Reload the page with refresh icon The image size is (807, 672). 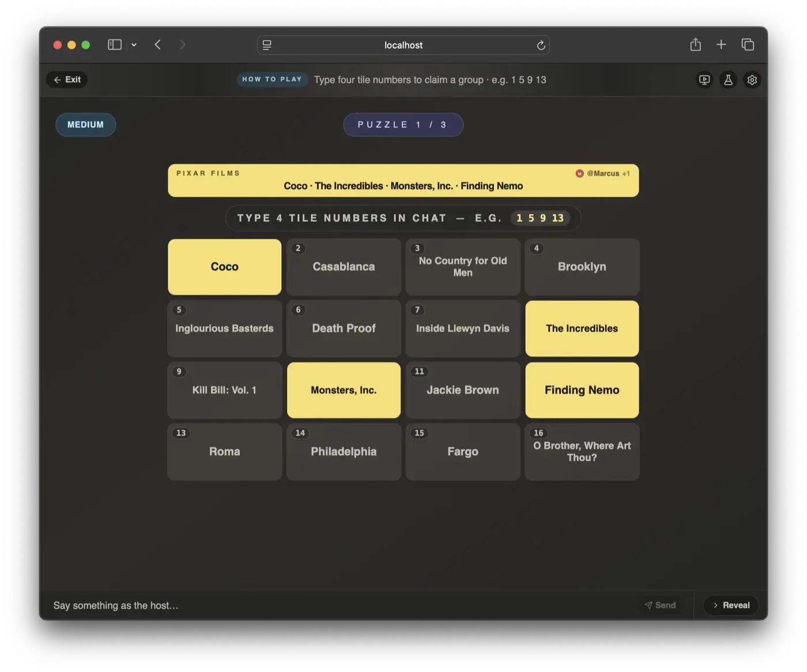[541, 45]
